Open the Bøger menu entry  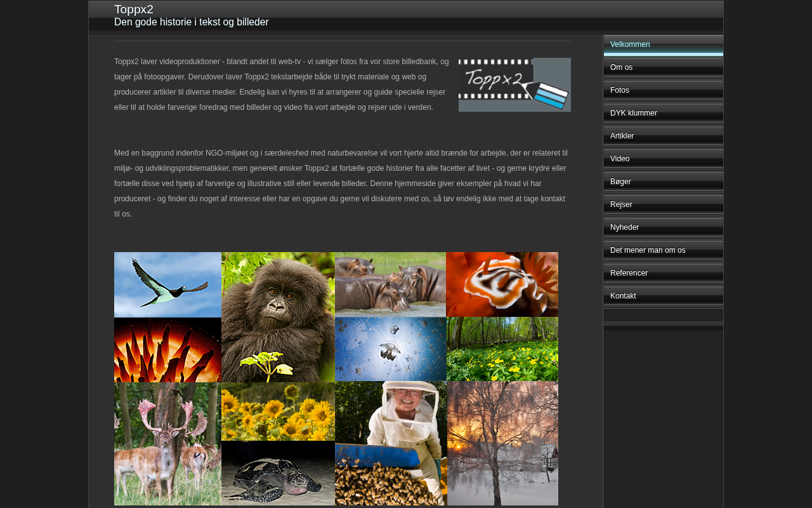[x=620, y=182]
